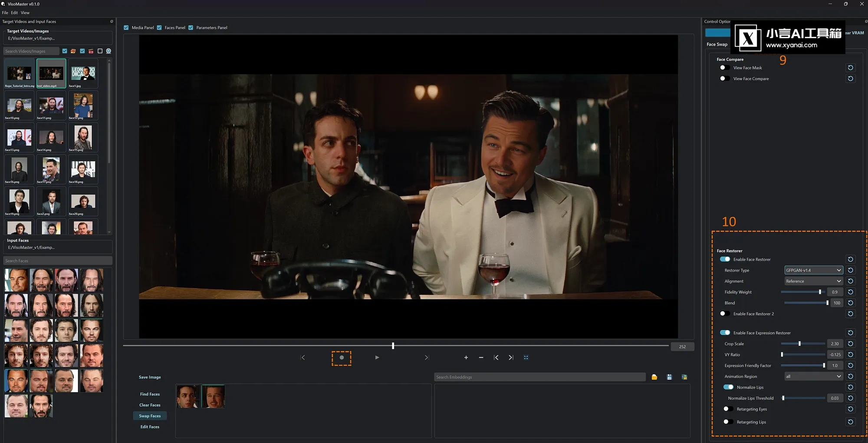Save embeddings with the floppy disk icon

coord(669,377)
